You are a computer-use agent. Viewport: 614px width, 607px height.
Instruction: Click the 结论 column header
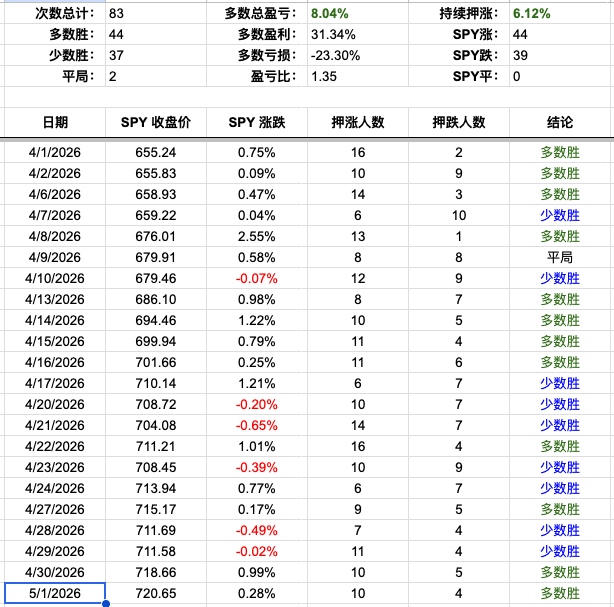(x=560, y=122)
